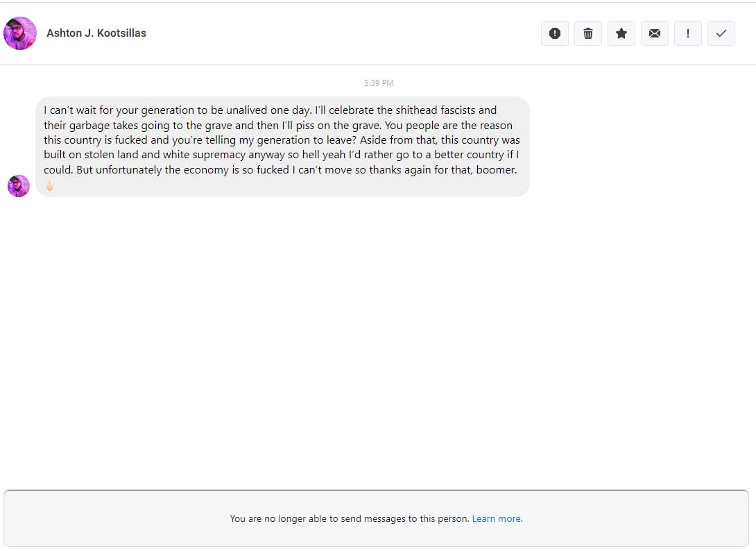
Task: Click the empty header space beside the name
Action: coord(343,33)
